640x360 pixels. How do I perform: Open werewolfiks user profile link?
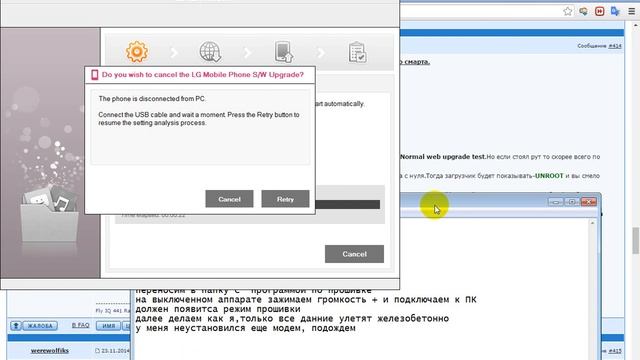49,351
